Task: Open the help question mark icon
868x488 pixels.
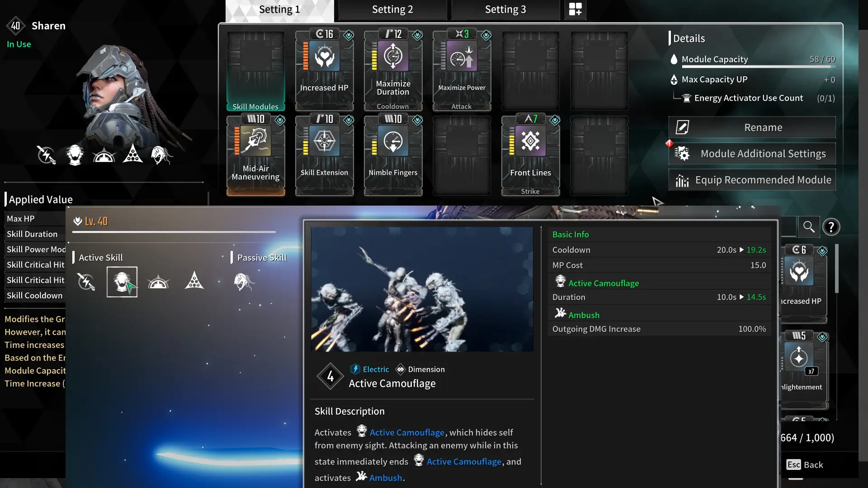Action: pyautogui.click(x=832, y=227)
